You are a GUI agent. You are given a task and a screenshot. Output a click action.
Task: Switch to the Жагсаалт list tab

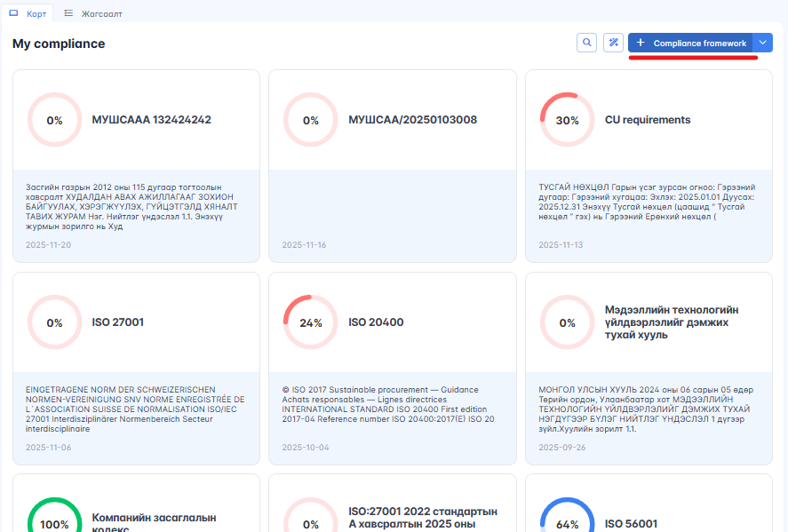(x=93, y=13)
